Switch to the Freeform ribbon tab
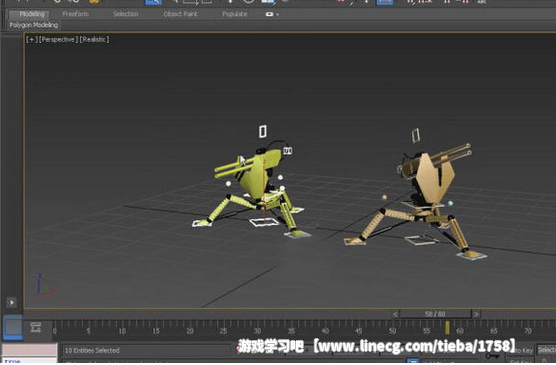The height and width of the screenshot is (365, 556). [75, 14]
